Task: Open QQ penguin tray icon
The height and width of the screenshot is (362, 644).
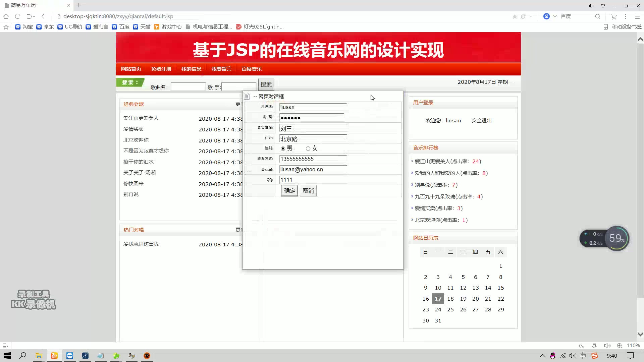Action: coord(553,356)
